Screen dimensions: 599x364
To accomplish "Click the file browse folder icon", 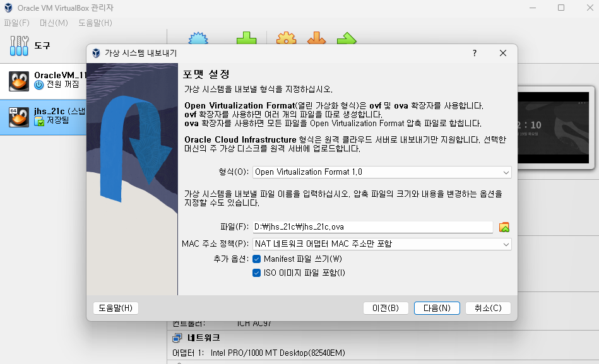I will pyautogui.click(x=504, y=227).
